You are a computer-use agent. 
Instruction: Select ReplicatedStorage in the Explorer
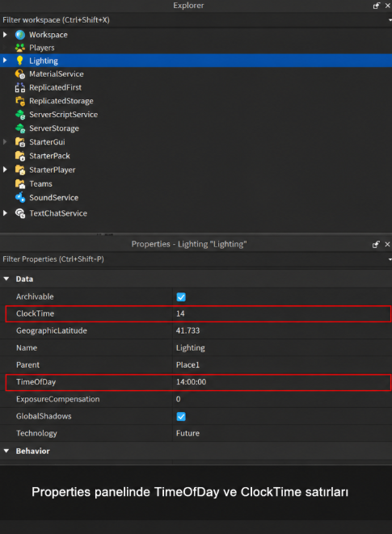[x=61, y=101]
